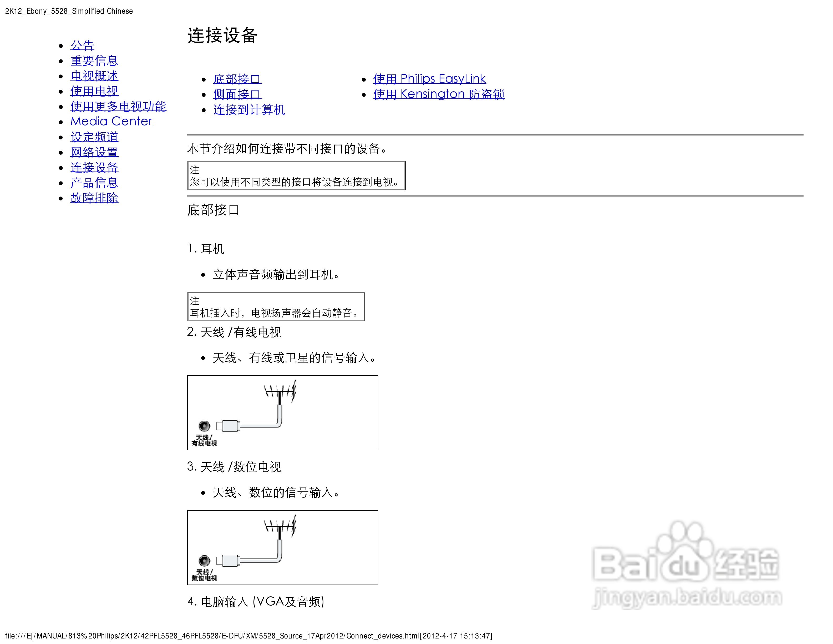833x644 pixels.
Task: Open the 公告 sidebar link
Action: 82,46
